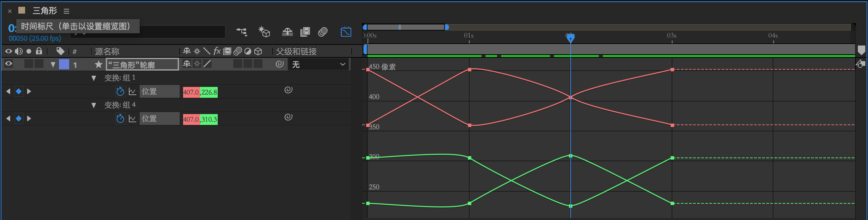
Task: Hide the "三角形"轮廓 layer with eye toggle
Action: click(x=8, y=63)
